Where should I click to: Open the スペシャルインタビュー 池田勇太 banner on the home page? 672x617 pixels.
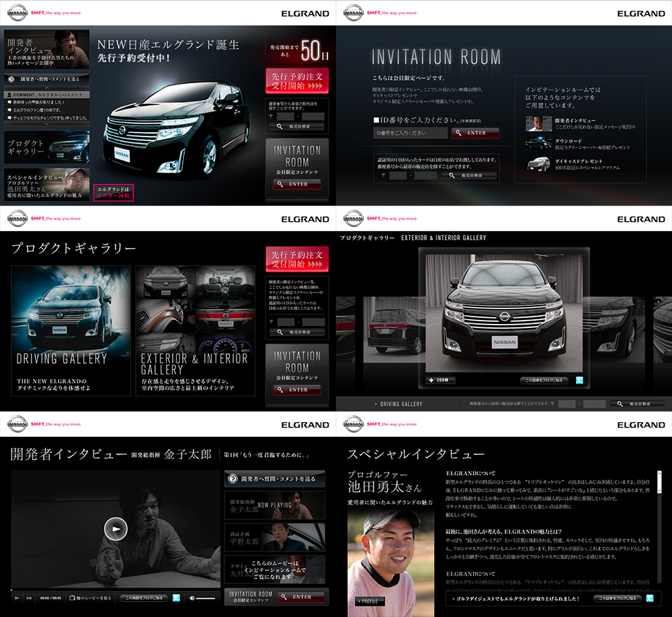pyautogui.click(x=47, y=184)
